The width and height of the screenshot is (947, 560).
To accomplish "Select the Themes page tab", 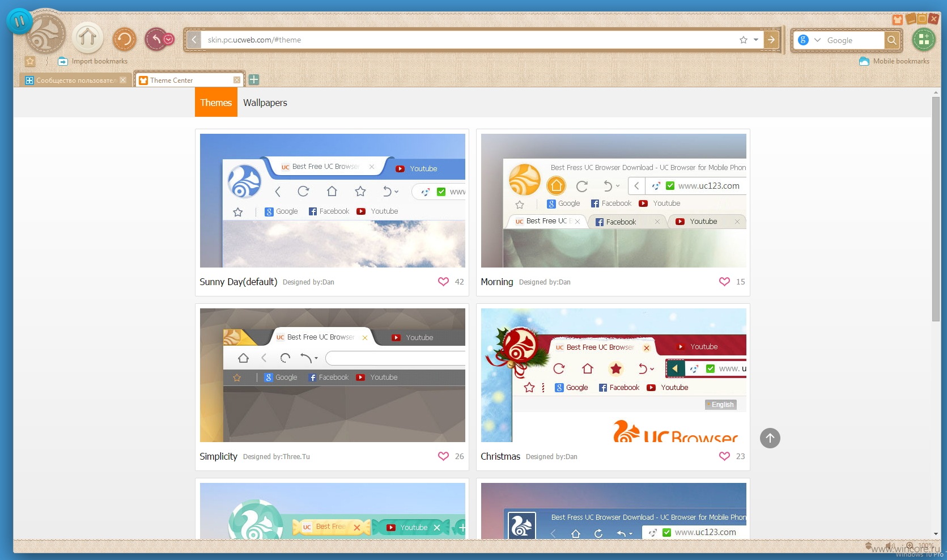I will [x=216, y=103].
